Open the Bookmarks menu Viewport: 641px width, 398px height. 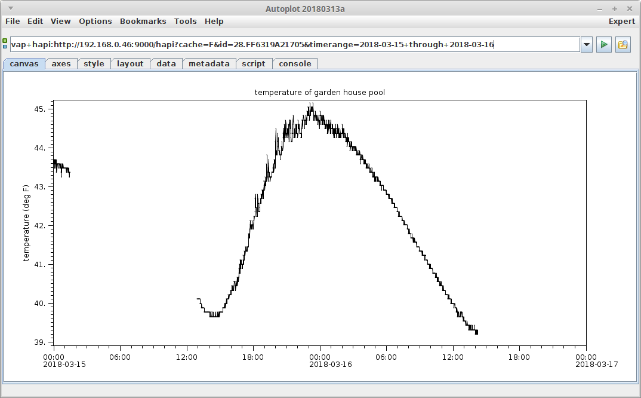143,21
